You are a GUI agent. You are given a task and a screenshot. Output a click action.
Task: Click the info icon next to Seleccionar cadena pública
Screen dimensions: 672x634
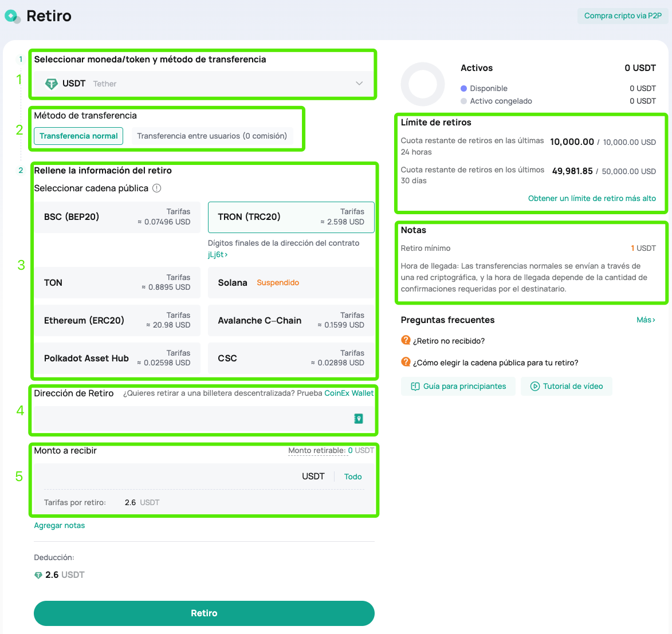pos(157,188)
